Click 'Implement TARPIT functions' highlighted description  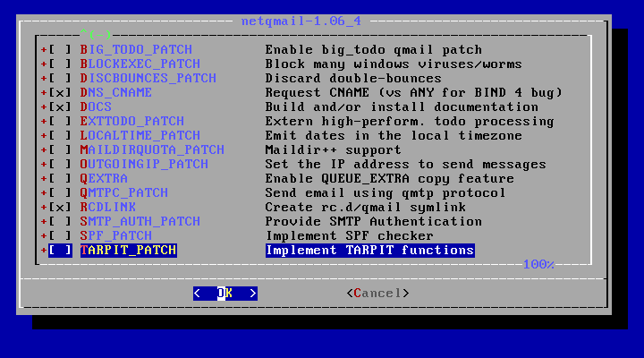click(370, 251)
